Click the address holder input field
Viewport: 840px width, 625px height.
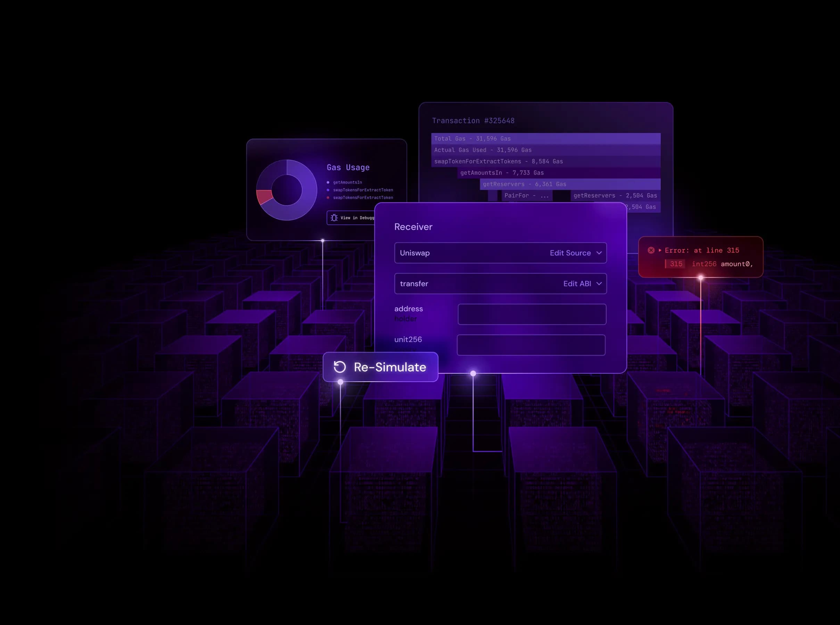[x=532, y=314]
